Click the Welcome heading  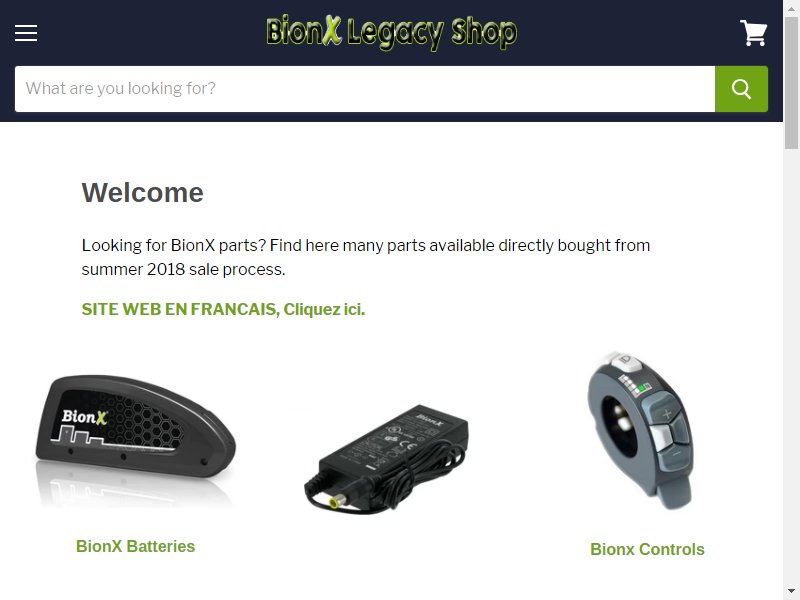click(142, 193)
